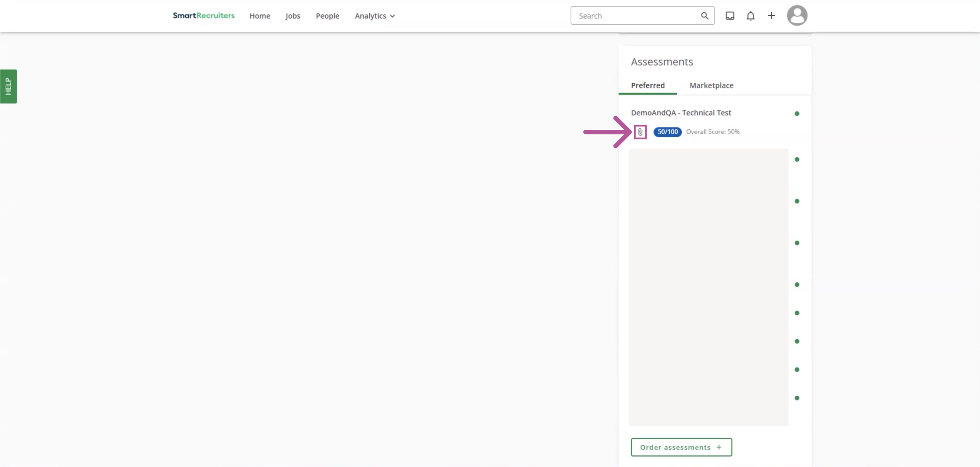This screenshot has height=467, width=980.
Task: Open the People section
Action: click(x=327, y=16)
